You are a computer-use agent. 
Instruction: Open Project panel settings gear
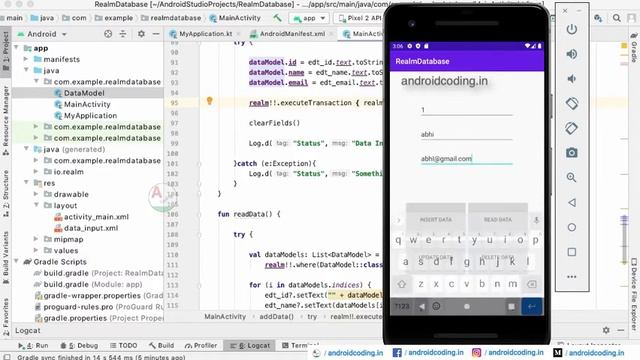point(141,34)
